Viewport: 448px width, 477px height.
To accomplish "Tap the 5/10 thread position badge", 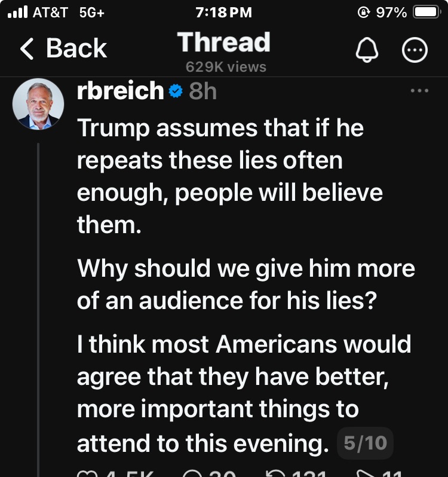I will pos(366,443).
